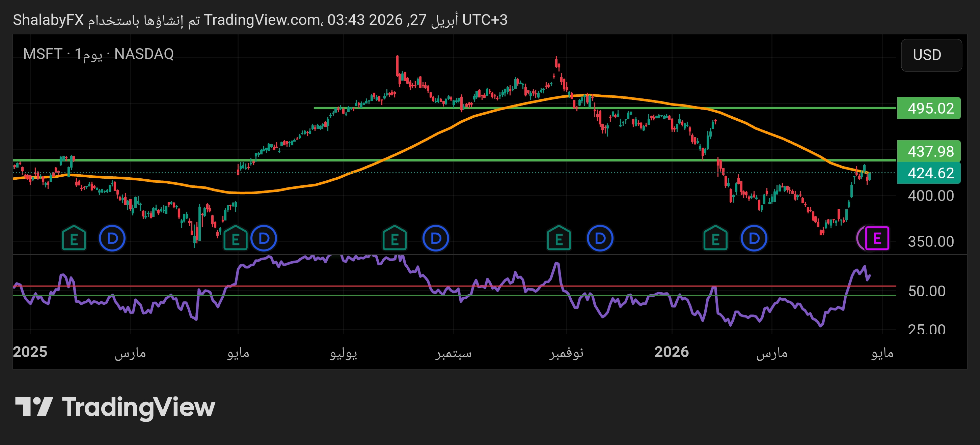Click the TradingView logo at bottom
Screen dimensions: 980x445
(115, 407)
